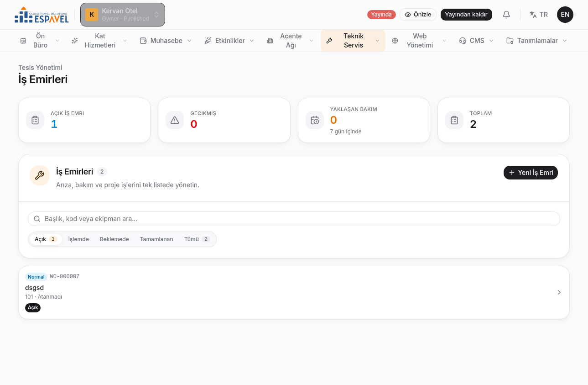588x385 pixels.
Task: Click the Kervan Otel K badge
Action: pyautogui.click(x=92, y=15)
